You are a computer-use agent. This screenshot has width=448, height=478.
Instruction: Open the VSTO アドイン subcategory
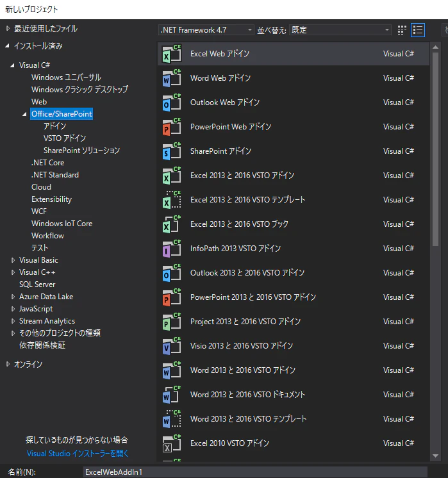tap(65, 138)
